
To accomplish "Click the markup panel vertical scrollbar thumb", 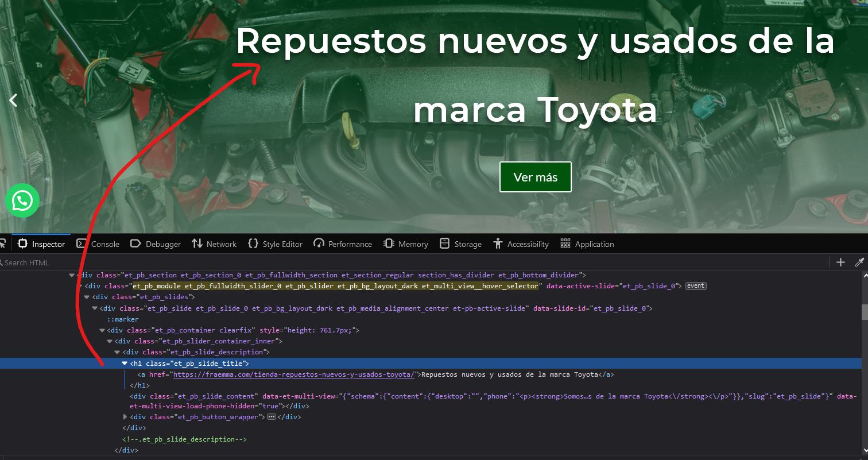I will point(865,312).
